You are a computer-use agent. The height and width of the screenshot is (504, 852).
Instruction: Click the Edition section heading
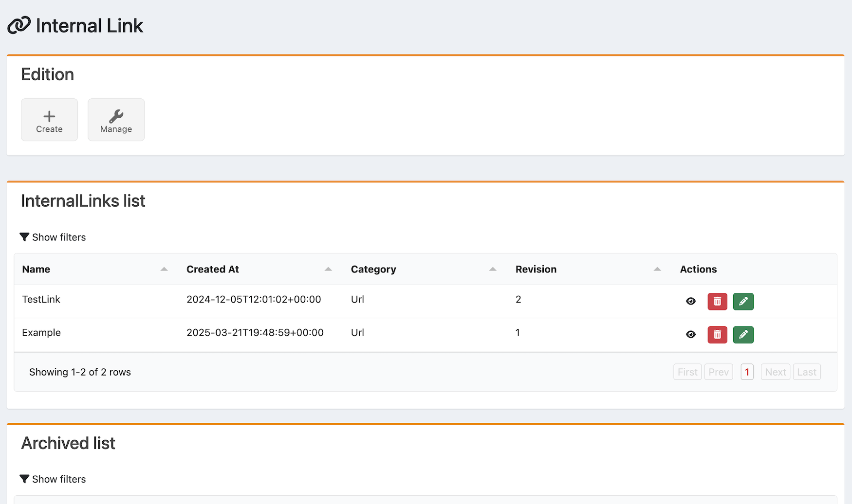[48, 74]
